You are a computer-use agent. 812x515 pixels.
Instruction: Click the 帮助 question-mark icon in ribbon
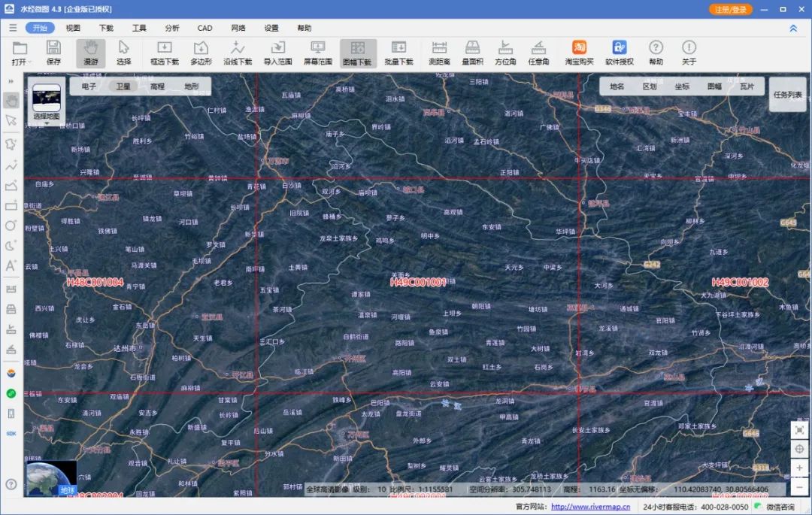tap(656, 47)
